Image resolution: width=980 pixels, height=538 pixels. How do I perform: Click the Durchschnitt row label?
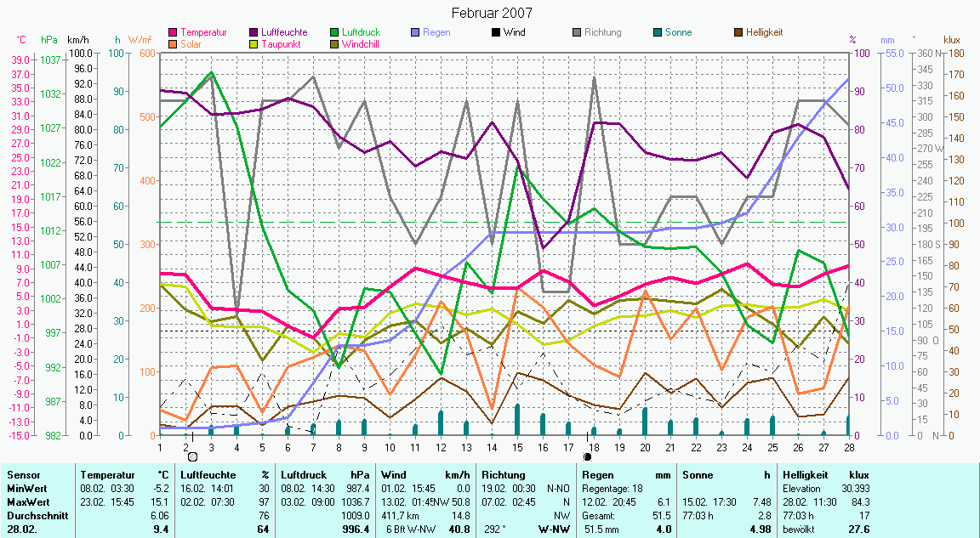[x=32, y=514]
